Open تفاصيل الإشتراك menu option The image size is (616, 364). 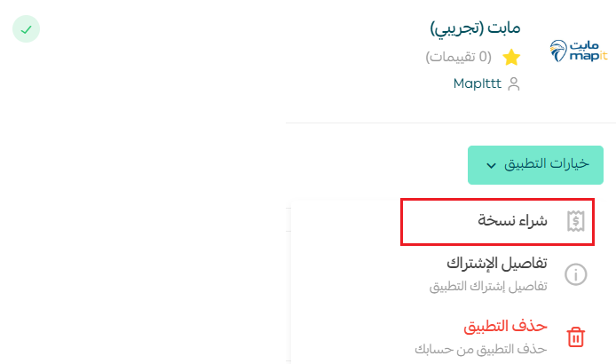pos(497,274)
